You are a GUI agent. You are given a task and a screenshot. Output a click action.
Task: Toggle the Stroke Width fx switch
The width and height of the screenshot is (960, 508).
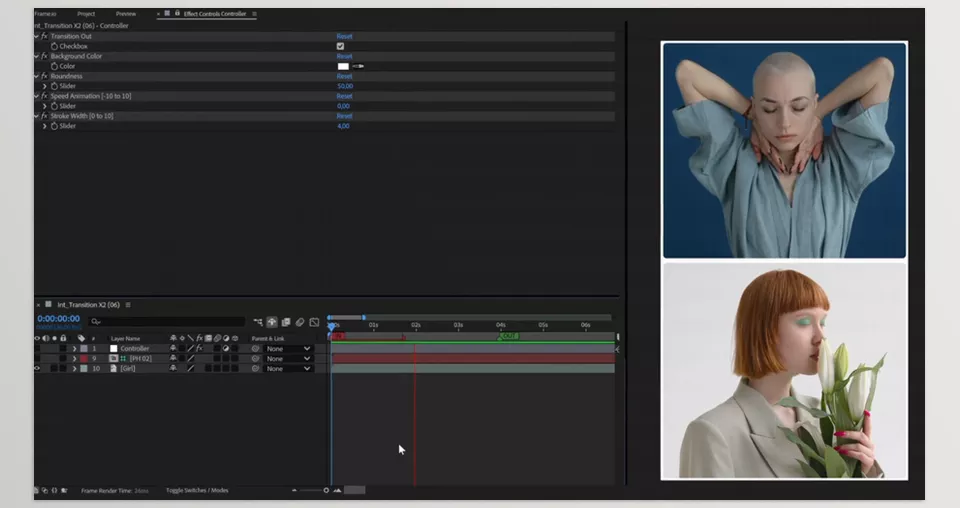44,116
